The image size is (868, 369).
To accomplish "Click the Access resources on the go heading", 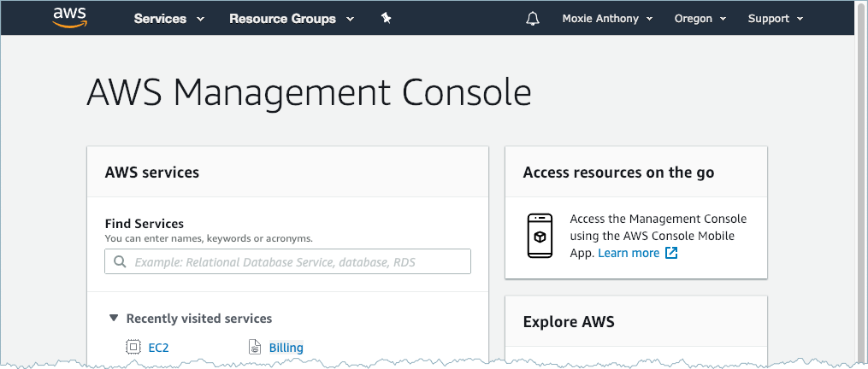I will coord(618,172).
